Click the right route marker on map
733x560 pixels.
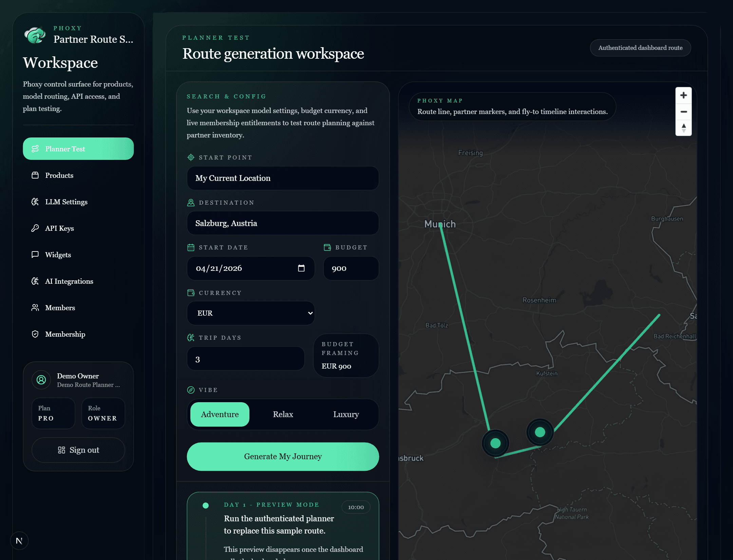pyautogui.click(x=540, y=432)
